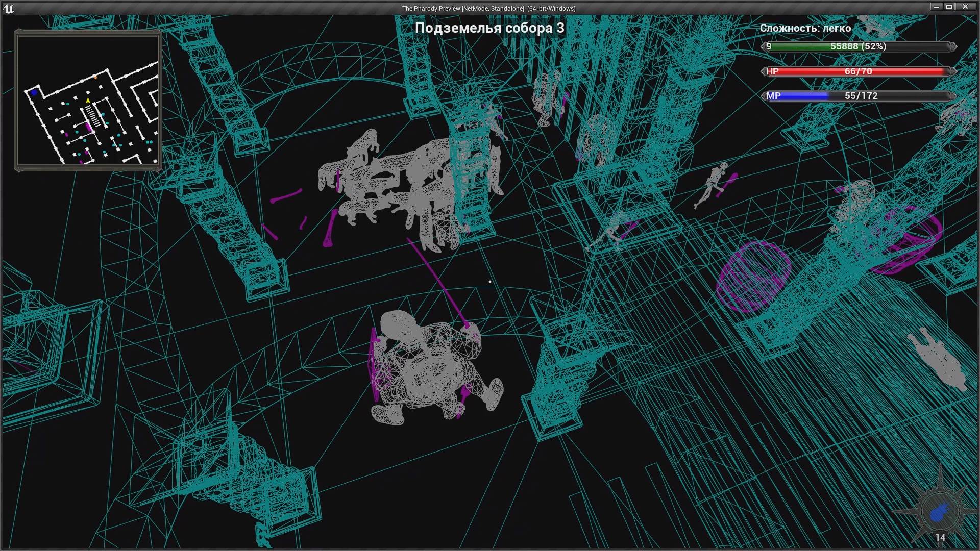
Task: Maximize The Pharody Preview window
Action: tap(949, 7)
